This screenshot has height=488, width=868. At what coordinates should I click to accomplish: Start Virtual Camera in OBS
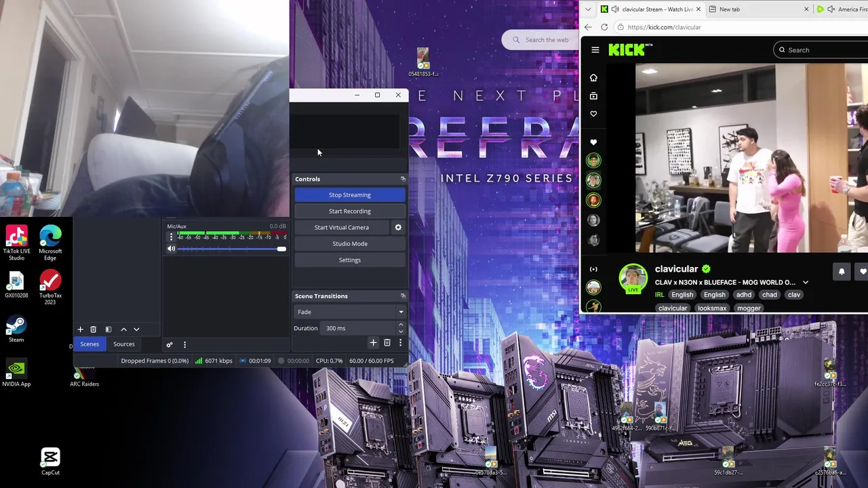click(x=342, y=228)
